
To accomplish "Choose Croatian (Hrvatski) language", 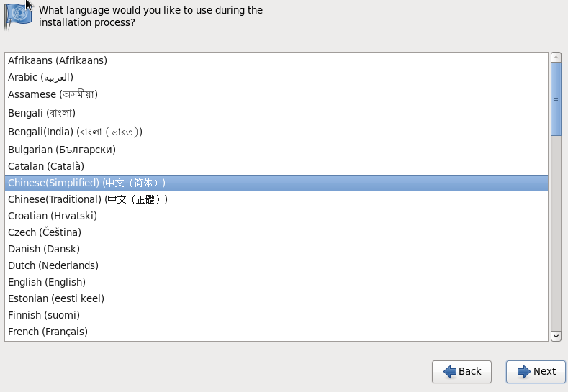I will tap(276, 216).
